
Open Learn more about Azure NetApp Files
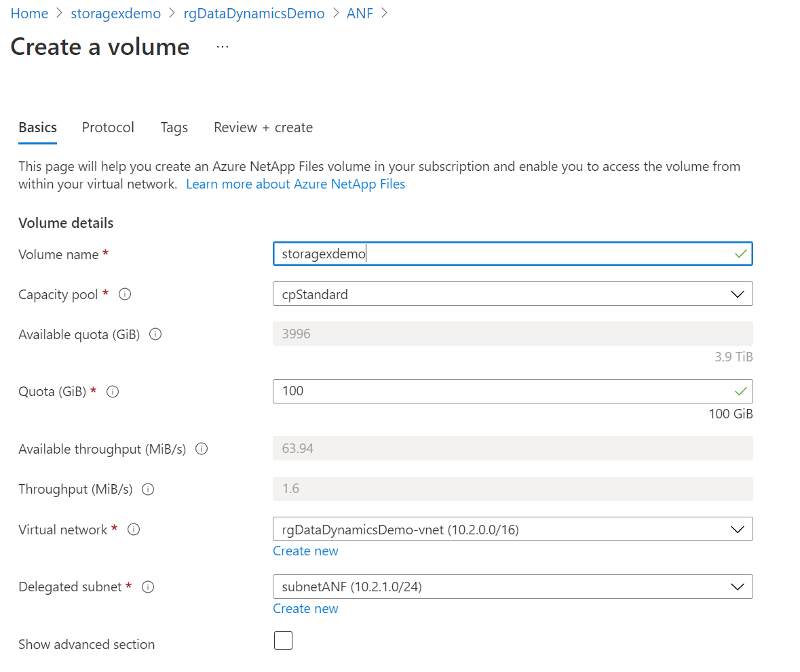295,184
